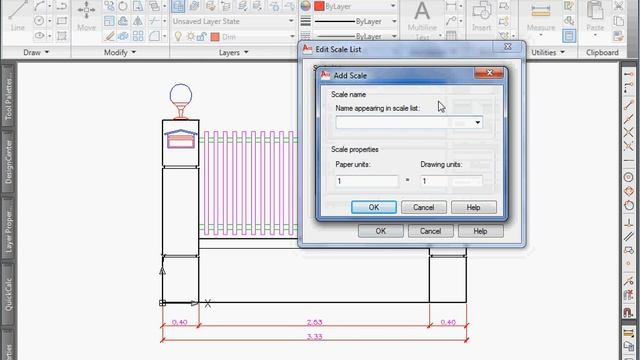Open the Paste dropdown arrow
Screen dimensions: 640x360
pos(595,36)
